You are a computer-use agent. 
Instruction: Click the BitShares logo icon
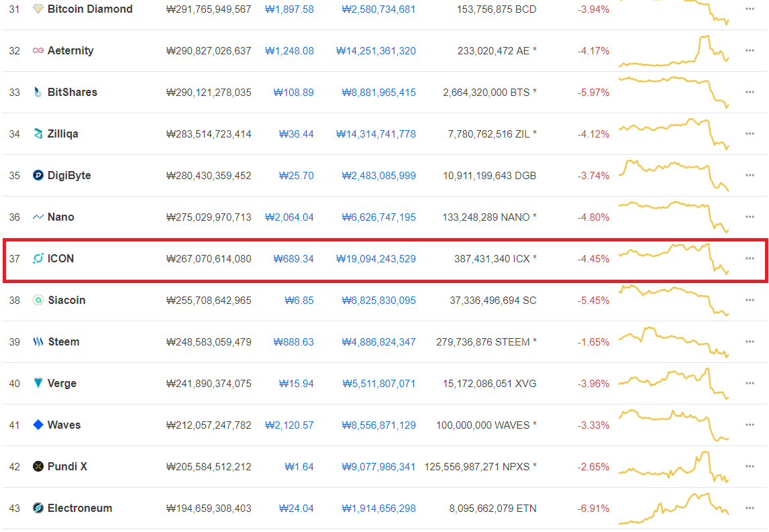(x=38, y=92)
